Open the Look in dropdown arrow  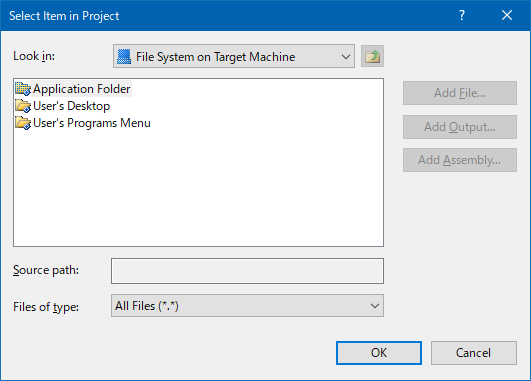coord(345,57)
